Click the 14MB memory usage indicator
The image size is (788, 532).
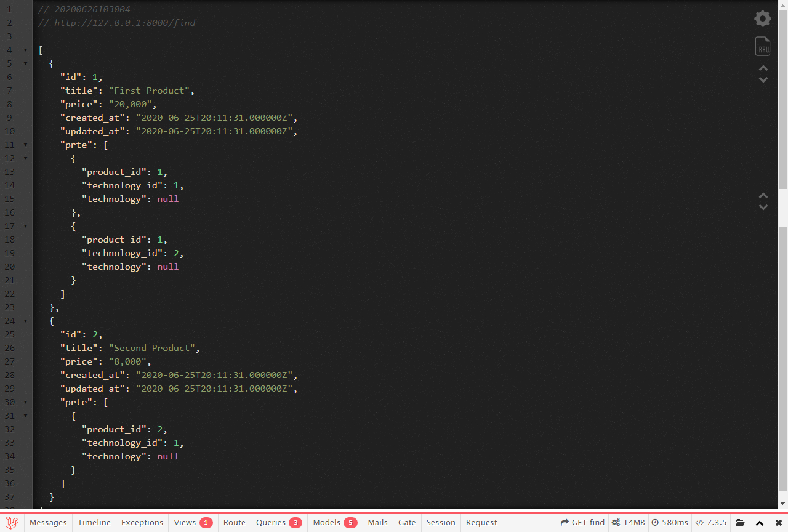click(629, 523)
